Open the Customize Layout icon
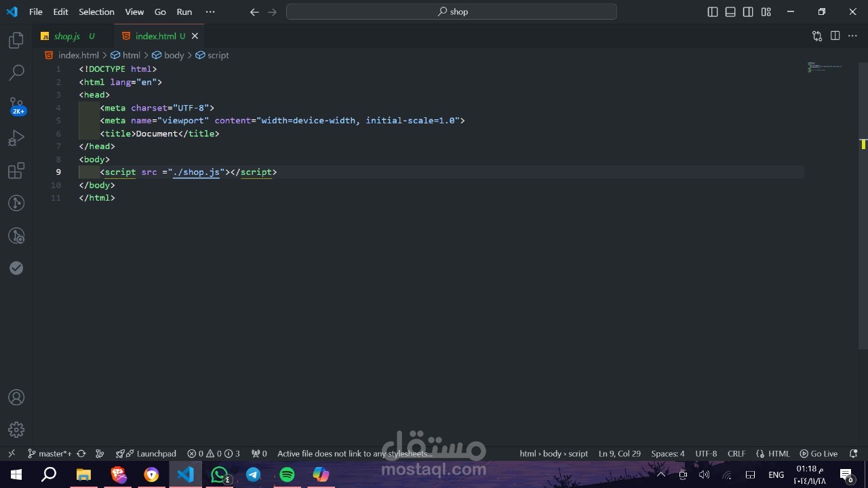The image size is (868, 488). (766, 12)
